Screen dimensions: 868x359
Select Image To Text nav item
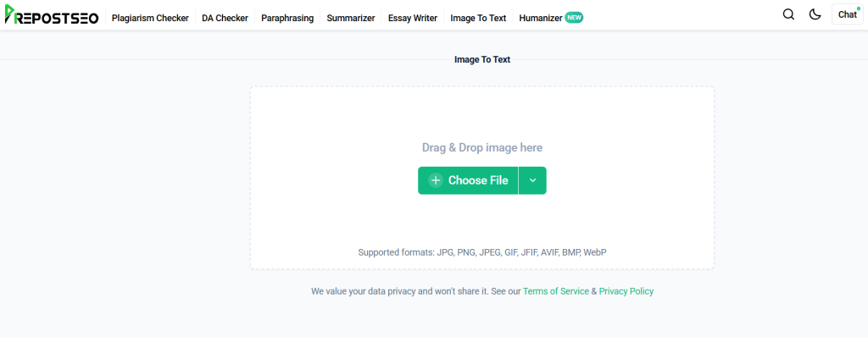(x=478, y=18)
